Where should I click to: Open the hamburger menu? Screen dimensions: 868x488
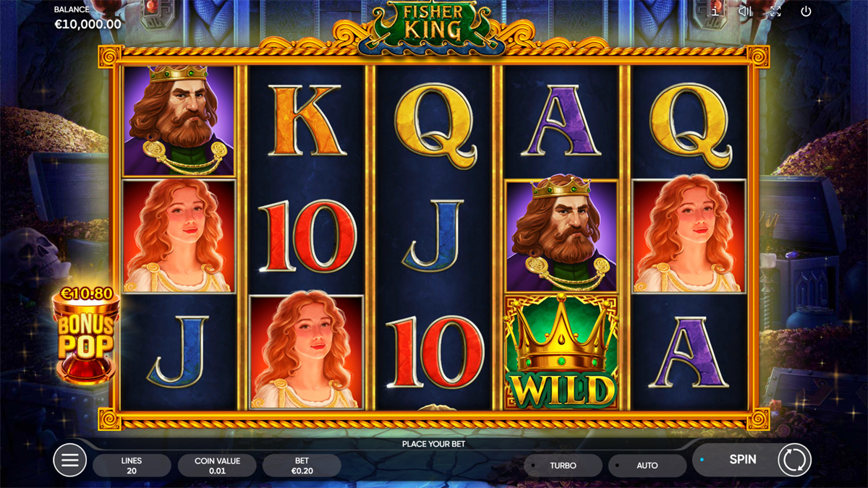coord(70,460)
